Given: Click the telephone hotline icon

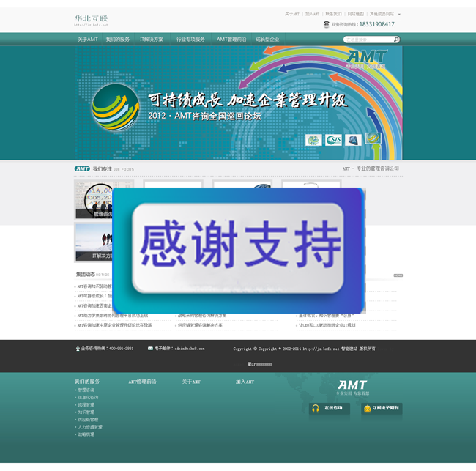Looking at the screenshot, I should pos(327,24).
